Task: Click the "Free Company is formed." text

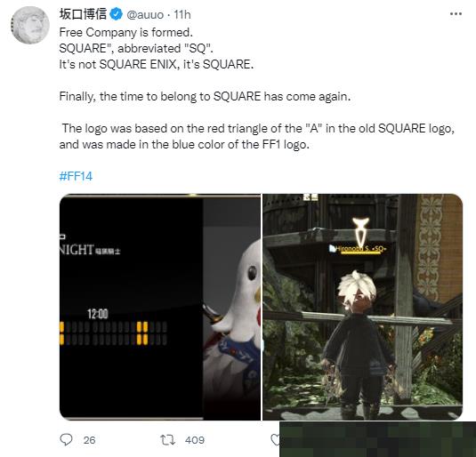Action: point(126,32)
